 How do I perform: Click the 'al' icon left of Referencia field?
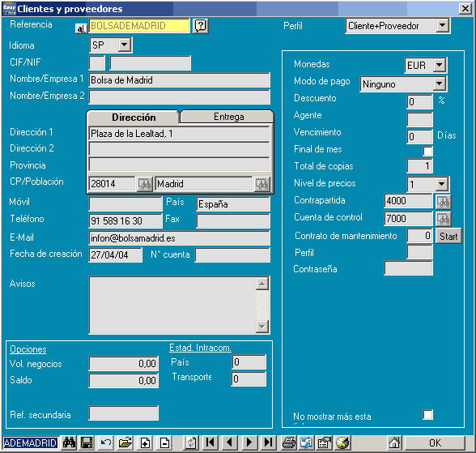[81, 28]
